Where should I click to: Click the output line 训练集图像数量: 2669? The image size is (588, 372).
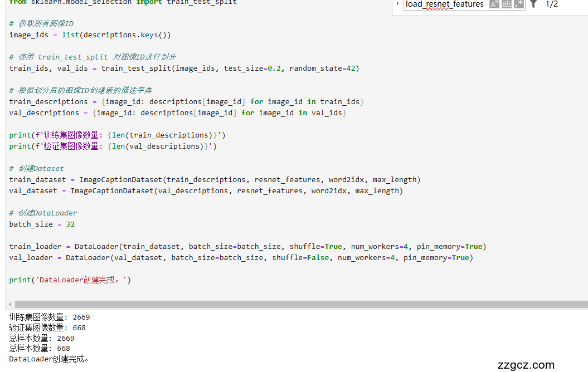tap(49, 317)
